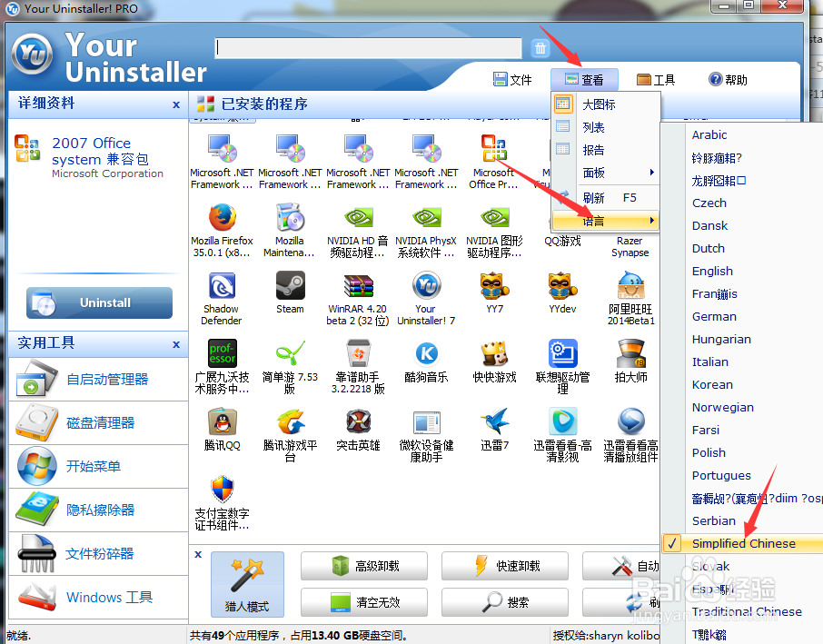Select the 阿里旺旺 2014Beta1 icon
823x644 pixels.
click(x=631, y=285)
